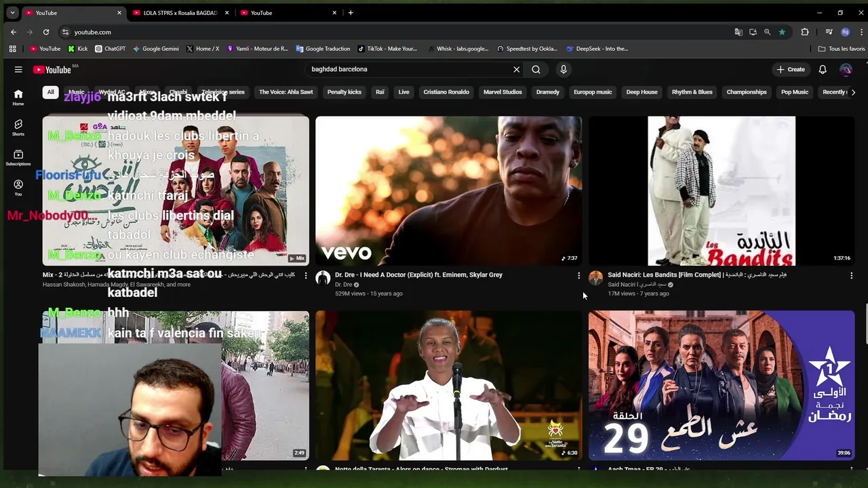Click the Dr. Dre channel avatar
The height and width of the screenshot is (488, 868).
323,278
